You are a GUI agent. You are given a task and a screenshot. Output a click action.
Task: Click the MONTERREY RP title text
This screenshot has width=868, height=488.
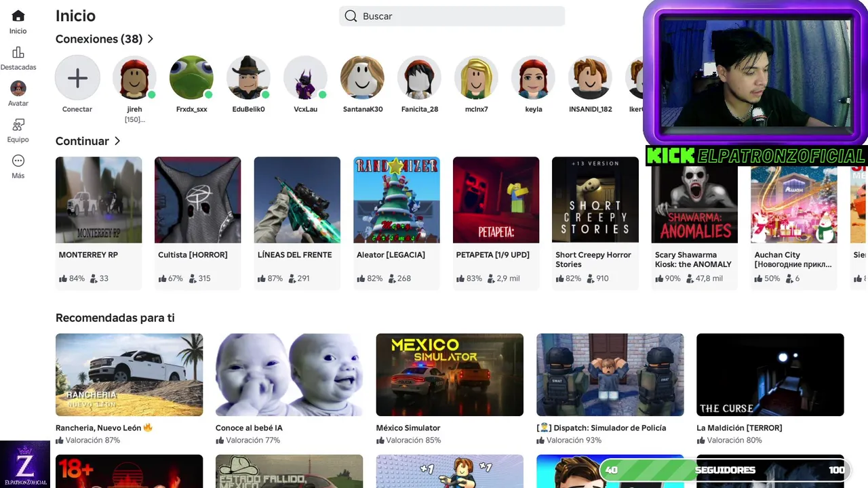[x=88, y=255]
